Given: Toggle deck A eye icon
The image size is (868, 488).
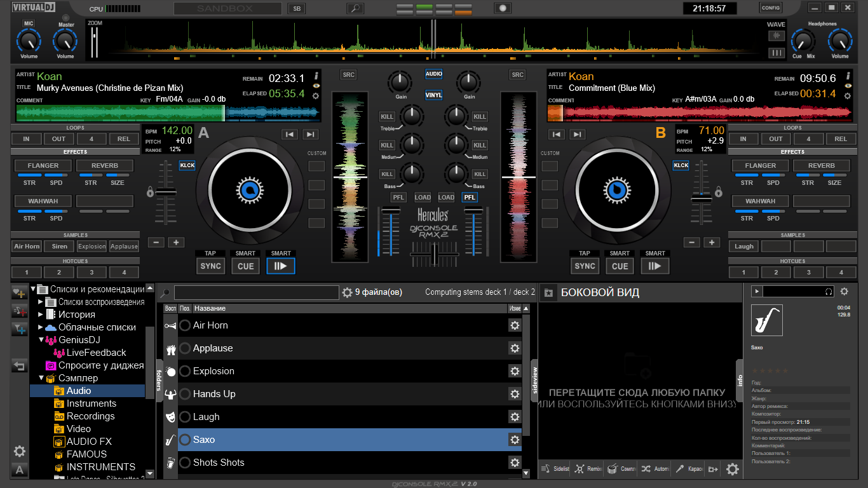Looking at the screenshot, I should click(316, 85).
